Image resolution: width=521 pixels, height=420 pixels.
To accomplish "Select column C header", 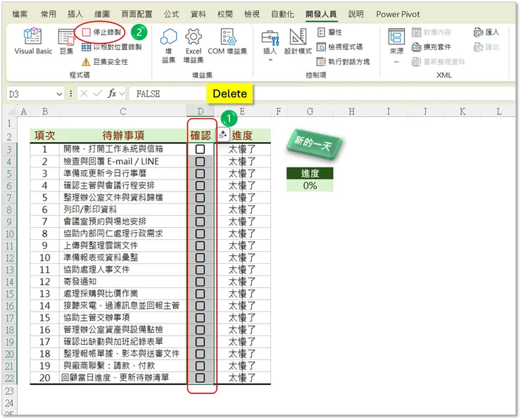I will tap(123, 111).
